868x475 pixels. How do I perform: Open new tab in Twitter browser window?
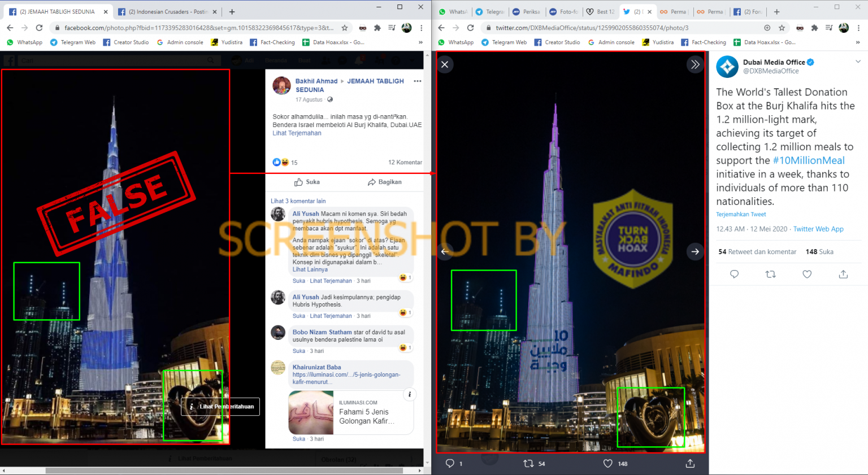pos(776,11)
